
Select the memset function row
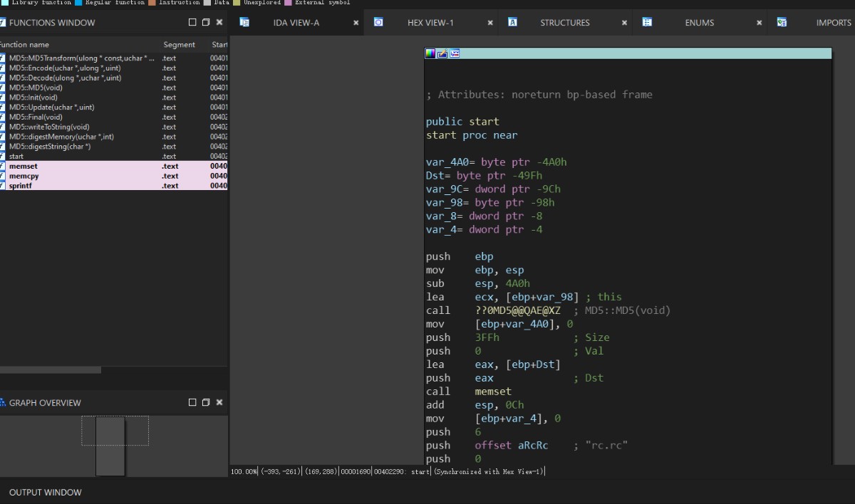coord(24,166)
